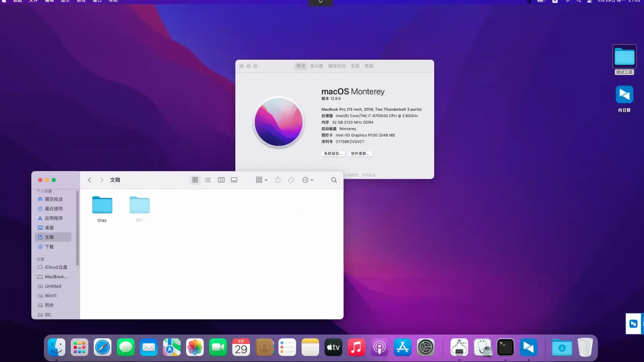Viewport: 644px width, 362px height.
Task: Open Downloads in Finder sidebar
Action: point(49,247)
